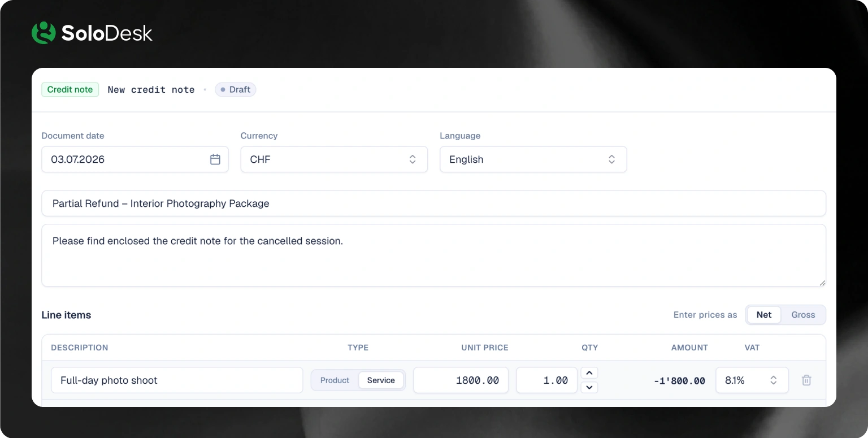Viewport: 868px width, 438px height.
Task: Switch price entry to Gross
Action: pos(803,315)
